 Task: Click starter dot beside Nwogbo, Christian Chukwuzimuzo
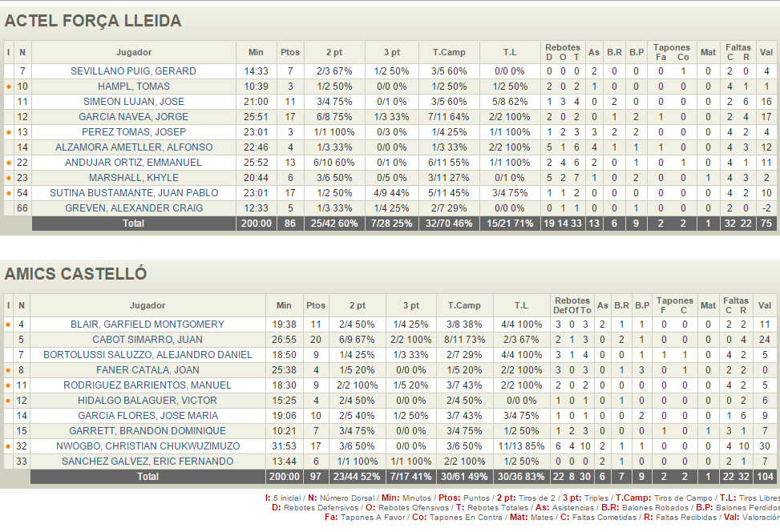[9, 446]
